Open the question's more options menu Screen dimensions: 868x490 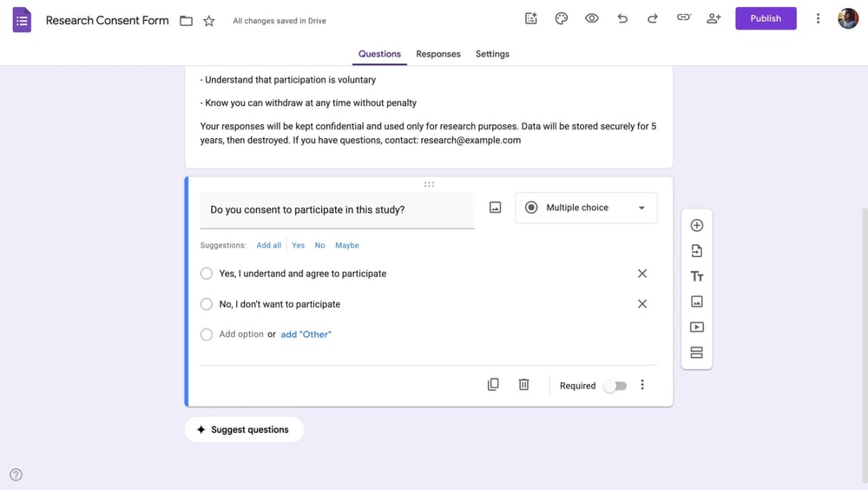click(x=642, y=385)
